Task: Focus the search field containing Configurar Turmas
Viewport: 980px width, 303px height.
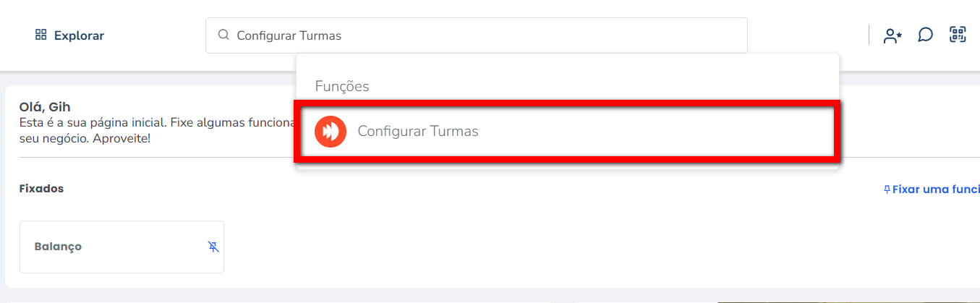Action: click(477, 35)
